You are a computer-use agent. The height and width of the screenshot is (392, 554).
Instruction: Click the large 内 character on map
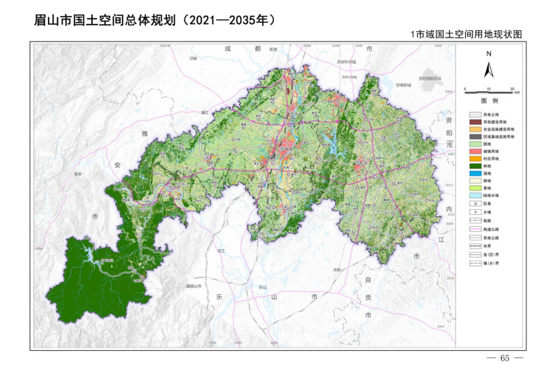(449, 209)
